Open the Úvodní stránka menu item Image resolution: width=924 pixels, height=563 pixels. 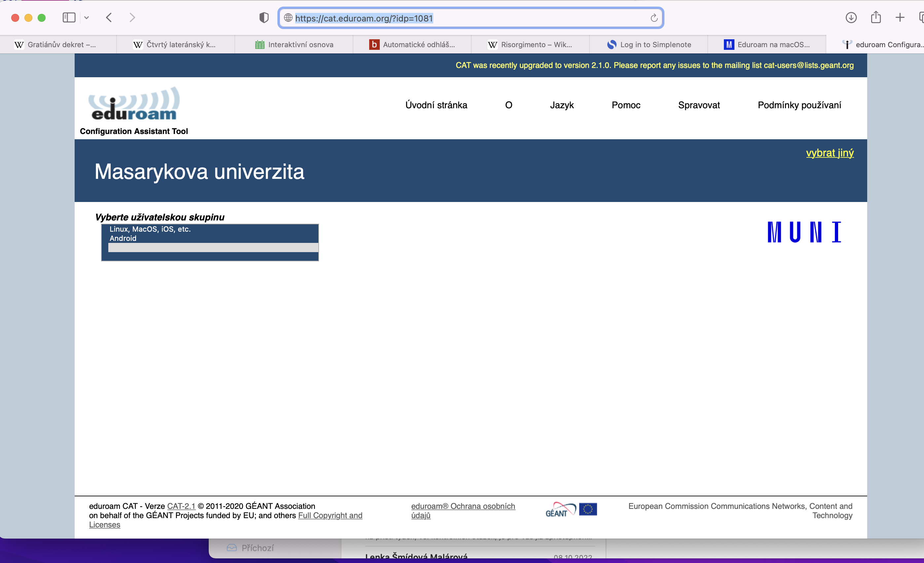click(x=436, y=105)
